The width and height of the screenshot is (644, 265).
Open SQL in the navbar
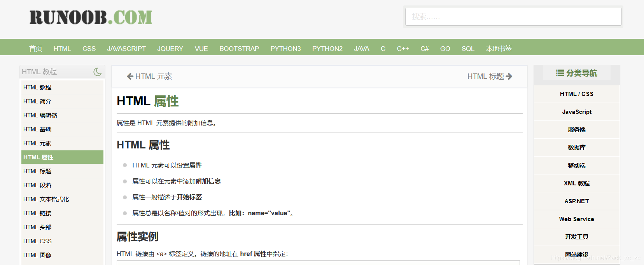(x=468, y=49)
